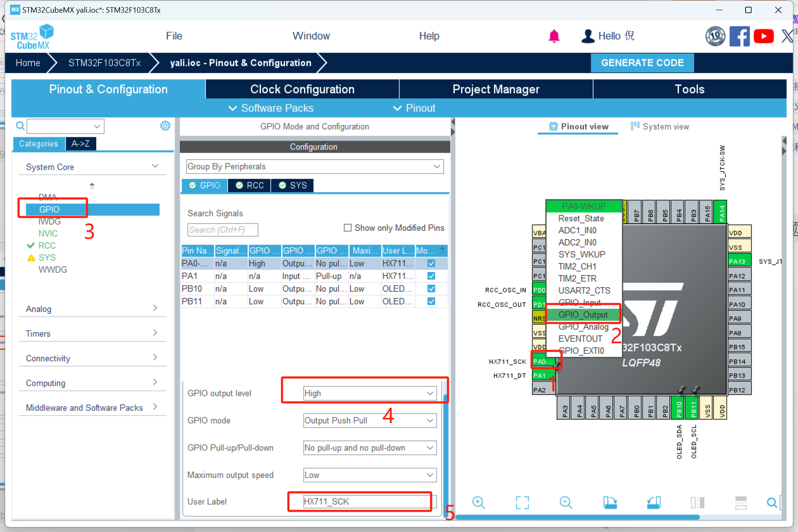
Task: Go to Home in the breadcrumb
Action: (28, 63)
